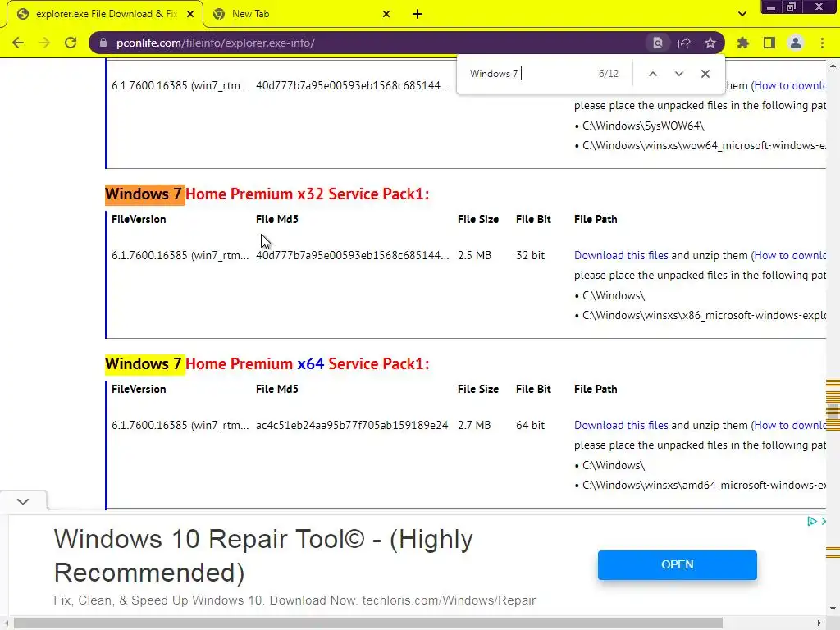Jump to previous find result
This screenshot has height=630, width=840.
coord(652,74)
